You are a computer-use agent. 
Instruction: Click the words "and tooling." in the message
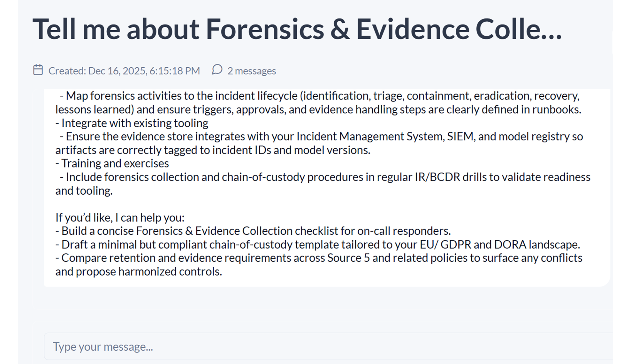click(84, 191)
